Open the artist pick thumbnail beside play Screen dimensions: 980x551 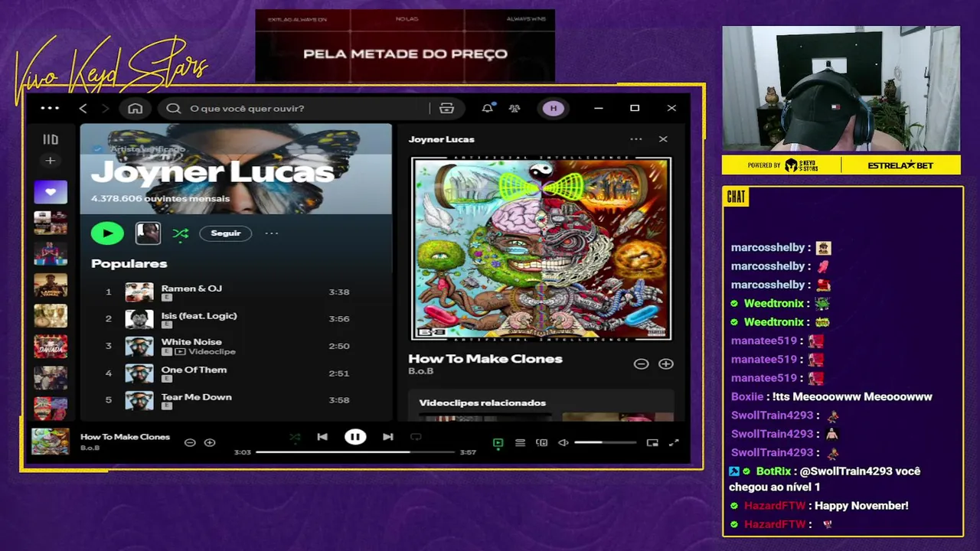pyautogui.click(x=148, y=233)
